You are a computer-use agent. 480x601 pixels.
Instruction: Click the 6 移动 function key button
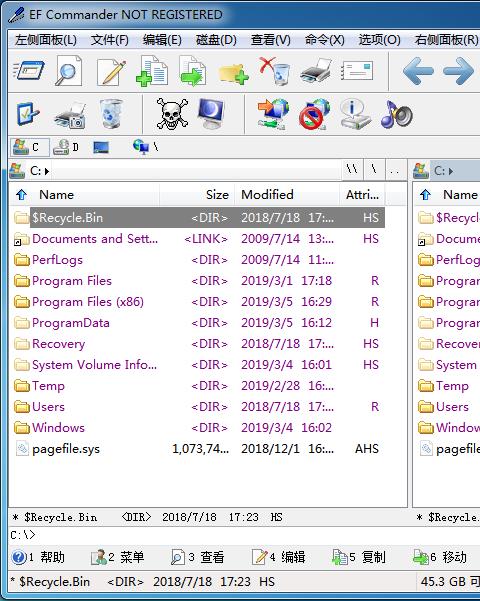point(440,557)
